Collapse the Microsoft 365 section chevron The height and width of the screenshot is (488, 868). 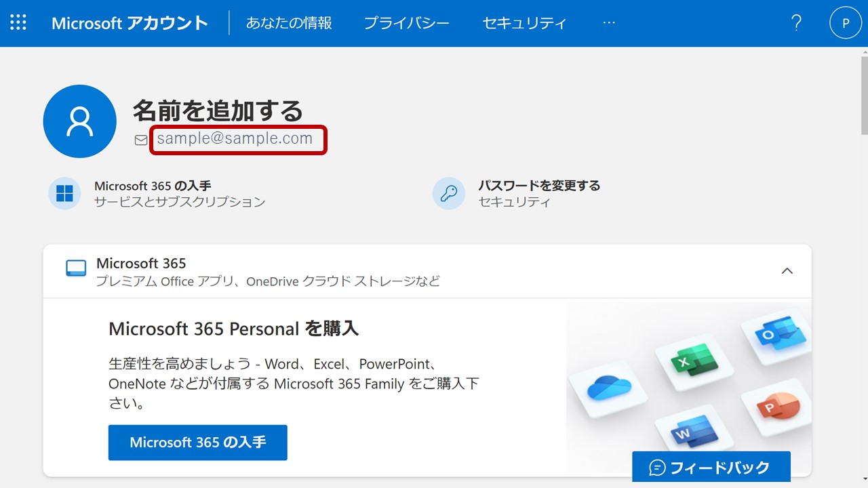pos(787,270)
